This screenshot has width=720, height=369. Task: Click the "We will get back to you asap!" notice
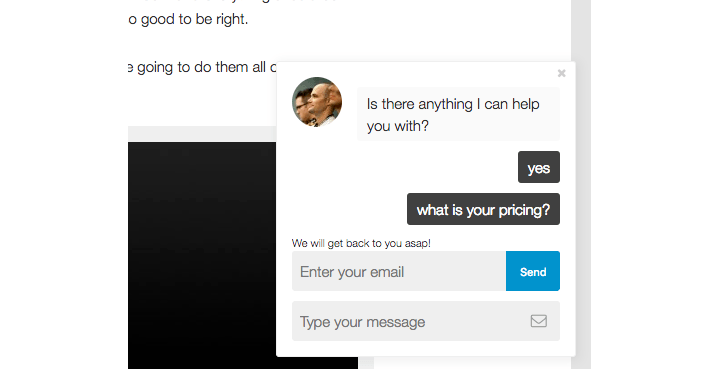[x=361, y=243]
